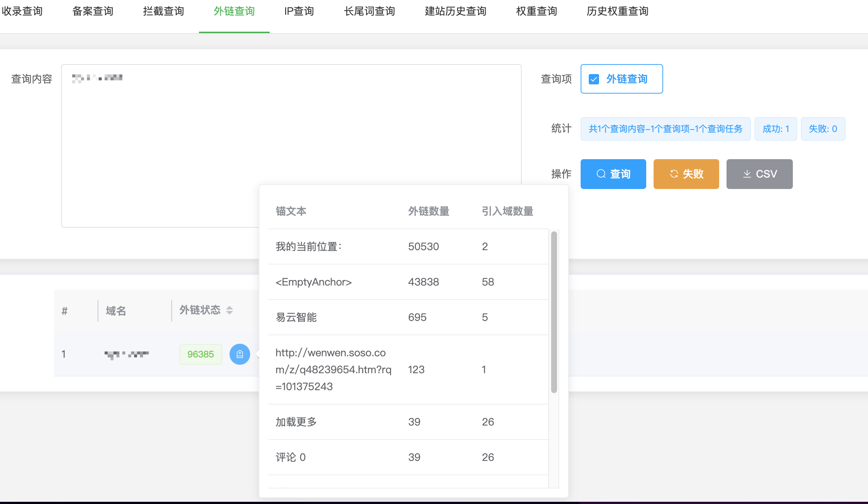The height and width of the screenshot is (504, 868).
Task: Click the orange 失败 retry button
Action: point(686,174)
